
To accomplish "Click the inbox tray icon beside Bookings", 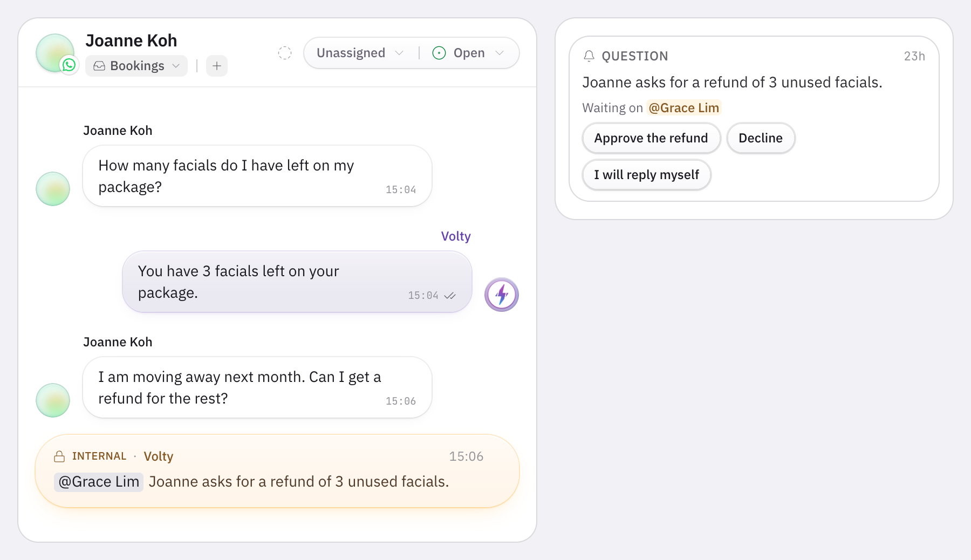I will pos(99,66).
